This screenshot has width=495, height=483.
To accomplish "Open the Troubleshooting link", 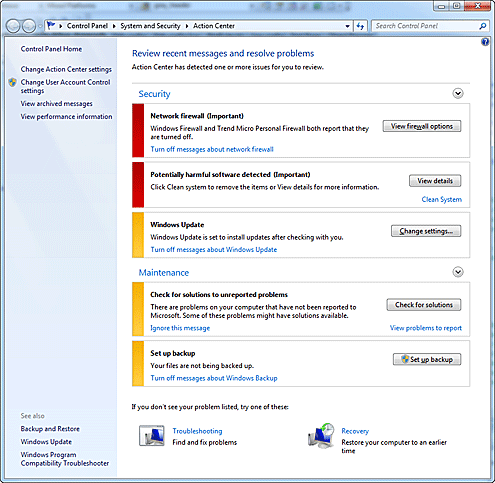I will 197,431.
